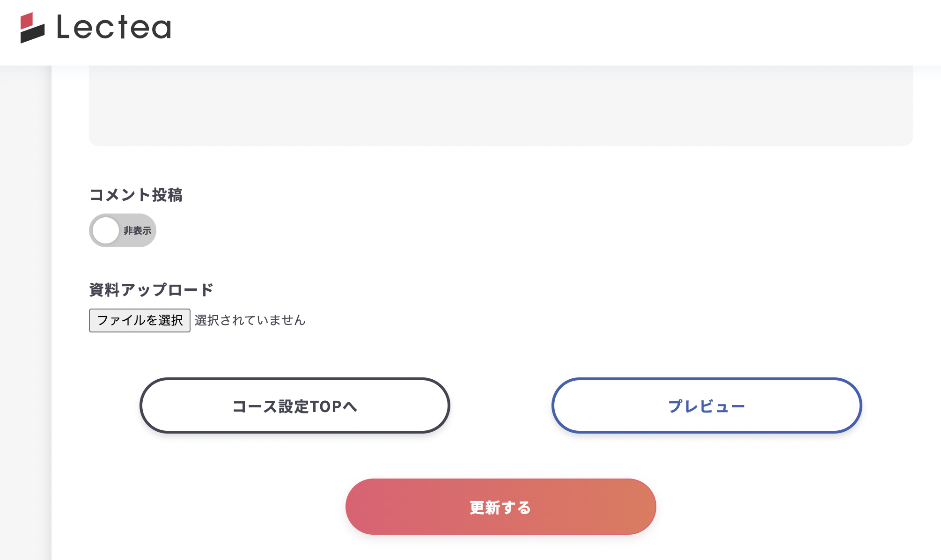
Task: Click the 選択されていません file status text
Action: 250,320
